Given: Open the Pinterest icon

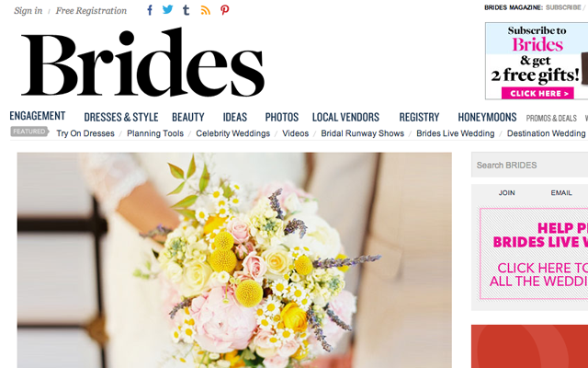Looking at the screenshot, I should point(224,10).
